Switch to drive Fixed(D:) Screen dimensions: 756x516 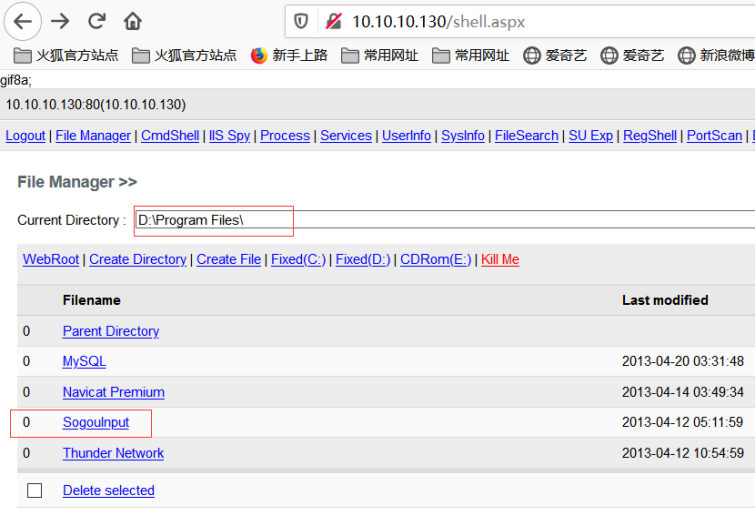click(x=363, y=259)
